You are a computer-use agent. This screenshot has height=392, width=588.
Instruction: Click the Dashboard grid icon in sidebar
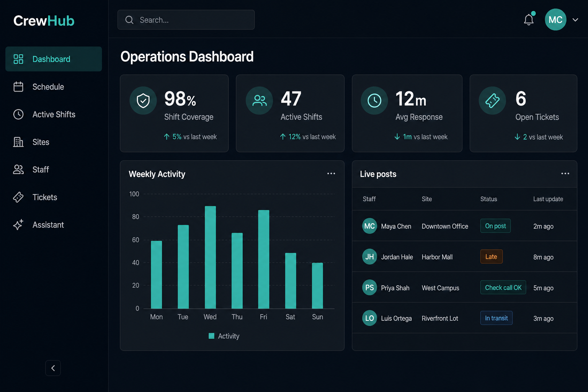click(18, 59)
